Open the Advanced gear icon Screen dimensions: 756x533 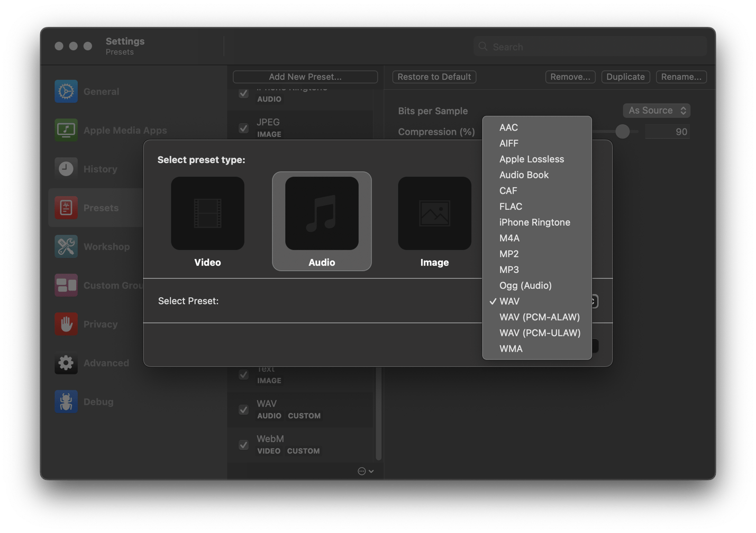(66, 363)
